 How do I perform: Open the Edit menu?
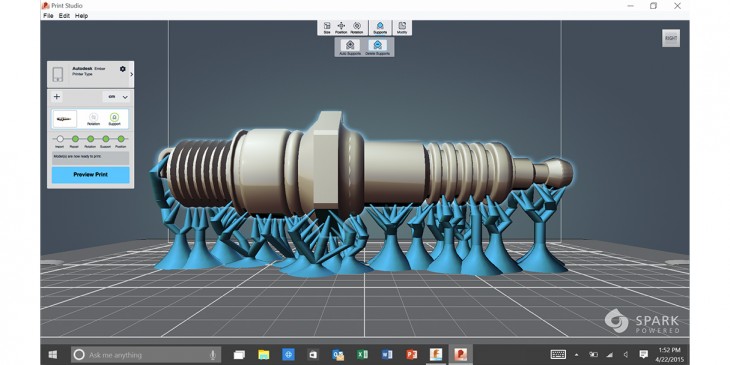click(64, 16)
